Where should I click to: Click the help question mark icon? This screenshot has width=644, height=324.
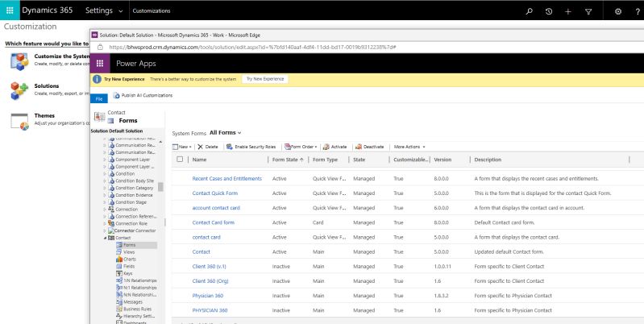(638, 11)
